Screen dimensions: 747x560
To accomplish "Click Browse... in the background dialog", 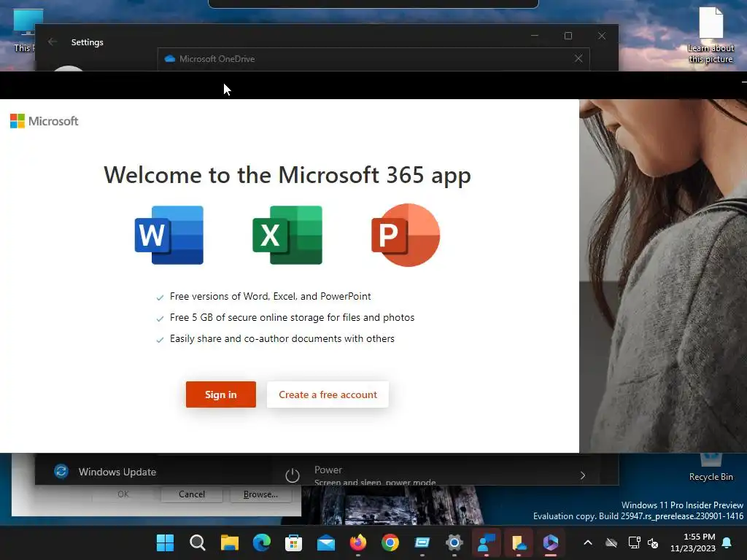I will pos(260,494).
